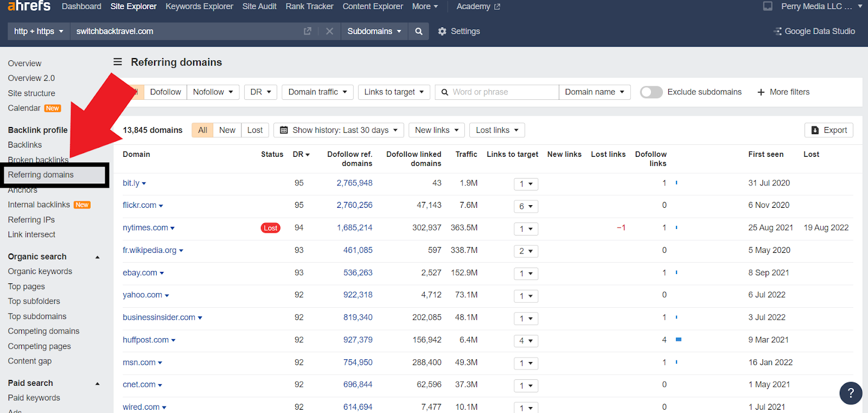Open Site Explorer in the top navigation
Image resolution: width=868 pixels, height=413 pixels.
click(x=133, y=7)
